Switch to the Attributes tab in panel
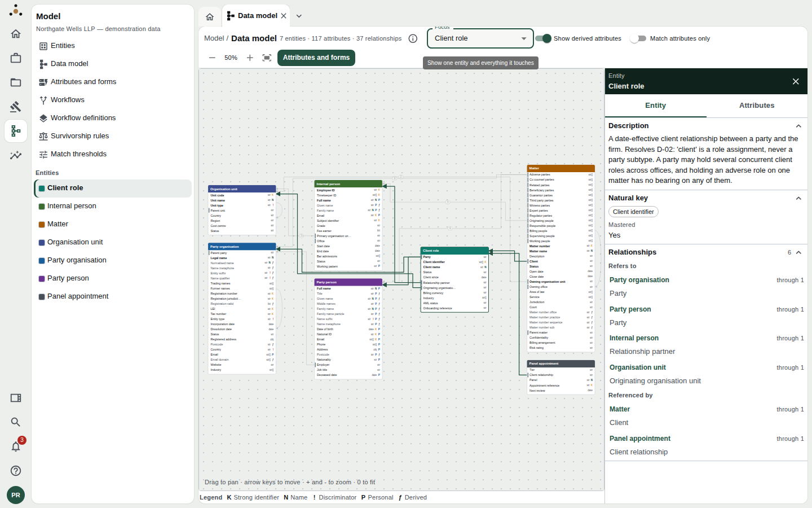Viewport: 812px width, 508px height. point(757,106)
